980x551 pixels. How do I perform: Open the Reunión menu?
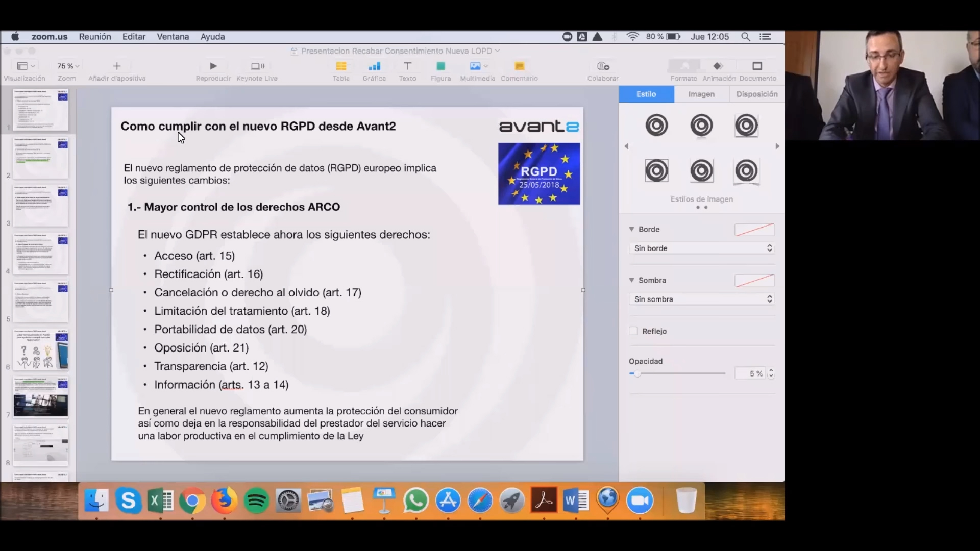coord(95,37)
